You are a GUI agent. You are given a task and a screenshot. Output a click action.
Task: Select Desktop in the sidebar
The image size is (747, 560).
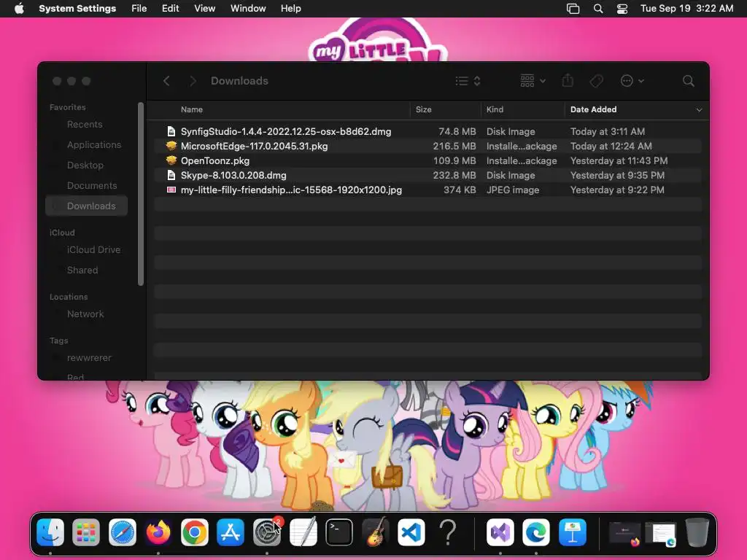(86, 166)
